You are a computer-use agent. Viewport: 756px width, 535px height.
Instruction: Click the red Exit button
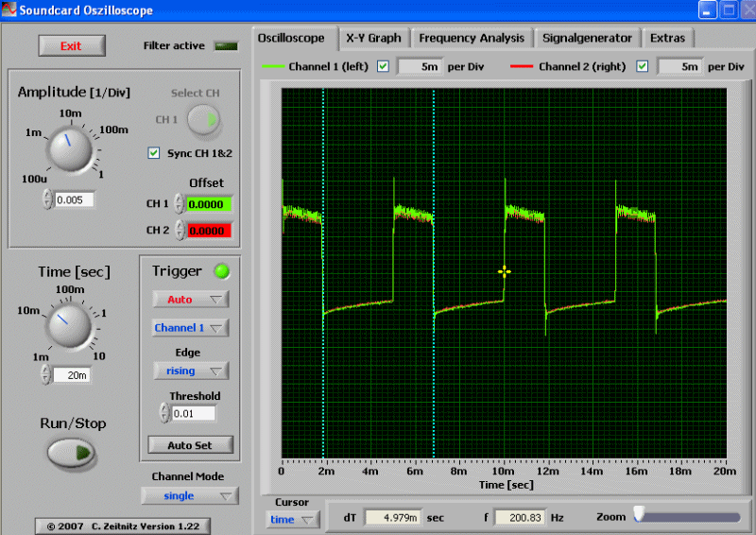click(x=71, y=46)
